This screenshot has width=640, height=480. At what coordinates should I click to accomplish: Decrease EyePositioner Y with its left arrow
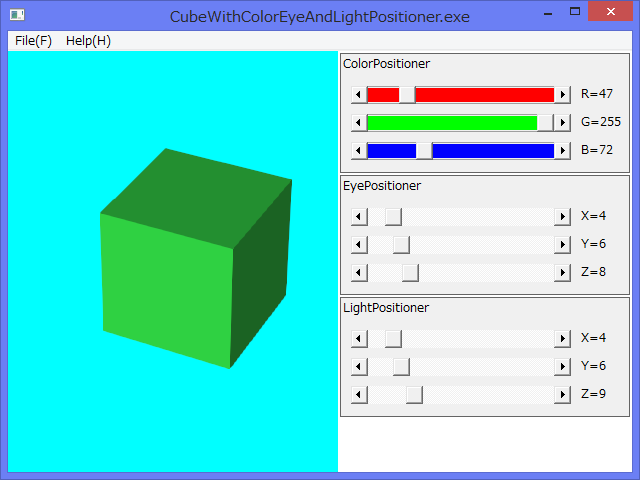(x=359, y=244)
